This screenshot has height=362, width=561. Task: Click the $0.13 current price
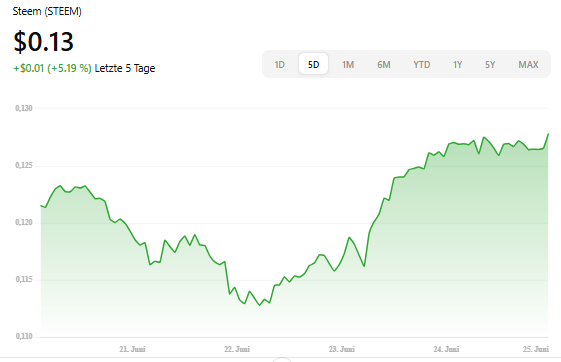click(x=43, y=42)
